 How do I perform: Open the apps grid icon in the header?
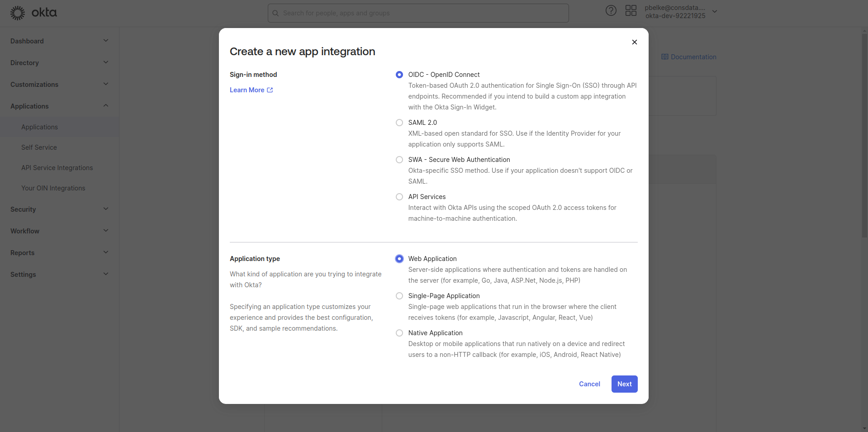coord(631,11)
